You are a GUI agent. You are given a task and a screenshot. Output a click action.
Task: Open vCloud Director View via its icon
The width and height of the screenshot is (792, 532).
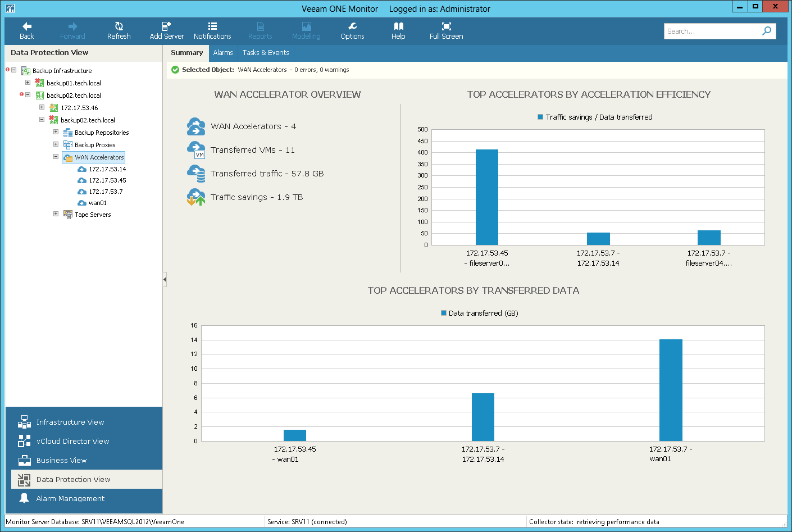click(x=24, y=441)
